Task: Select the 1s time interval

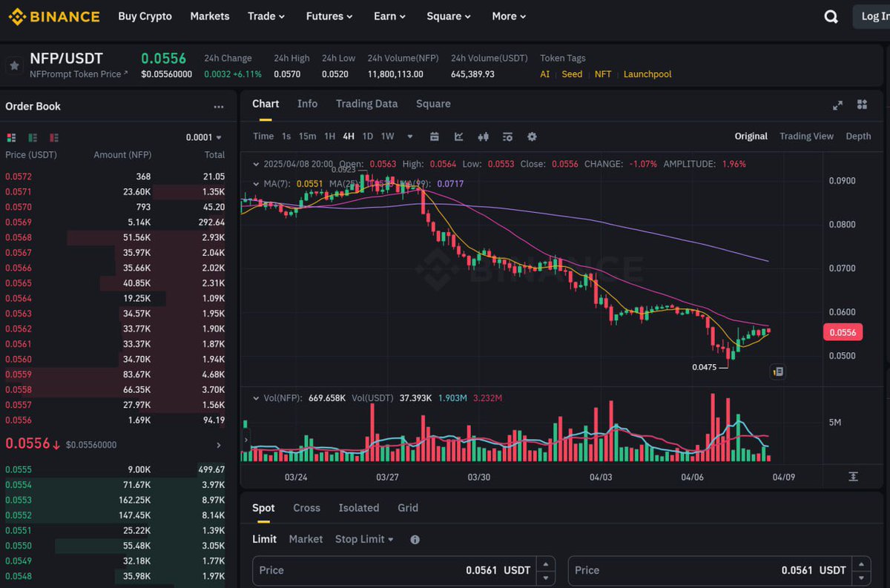Action: [286, 136]
